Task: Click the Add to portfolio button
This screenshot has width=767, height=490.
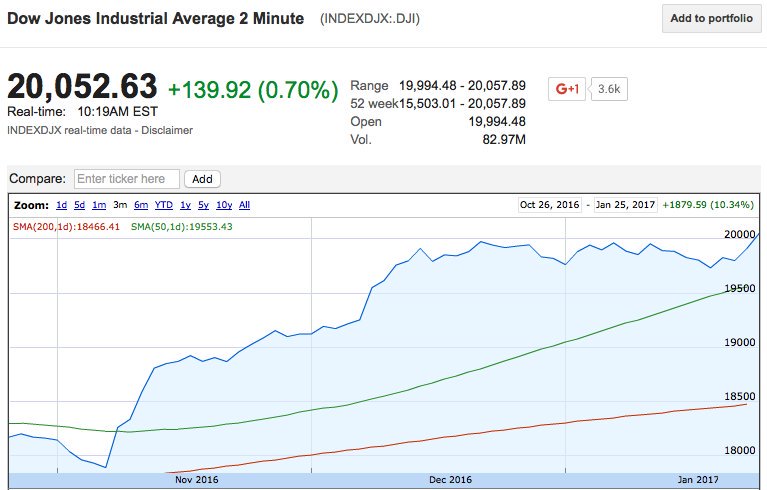Action: (712, 19)
